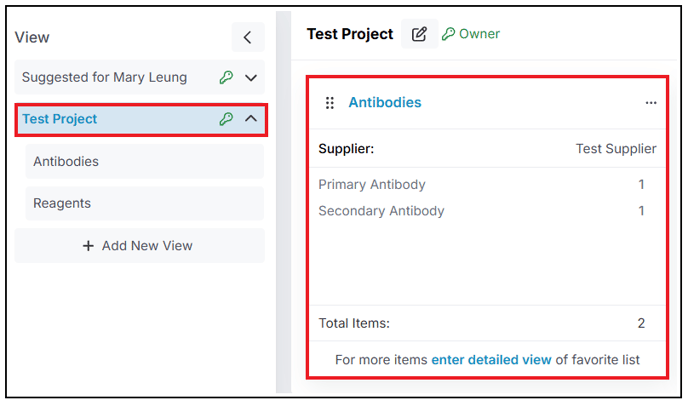The height and width of the screenshot is (406, 688).
Task: Click the key icon in the Test Project row
Action: [x=226, y=119]
